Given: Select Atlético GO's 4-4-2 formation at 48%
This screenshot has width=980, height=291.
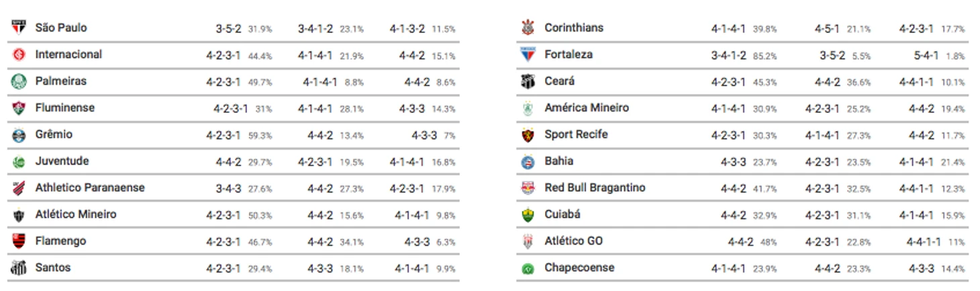Looking at the screenshot, I should pos(740,241).
